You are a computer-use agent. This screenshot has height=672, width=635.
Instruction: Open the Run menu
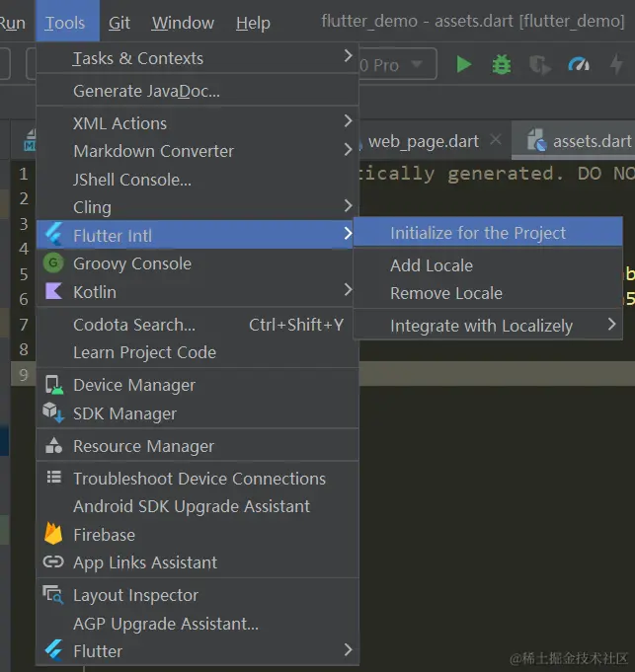coord(13,23)
